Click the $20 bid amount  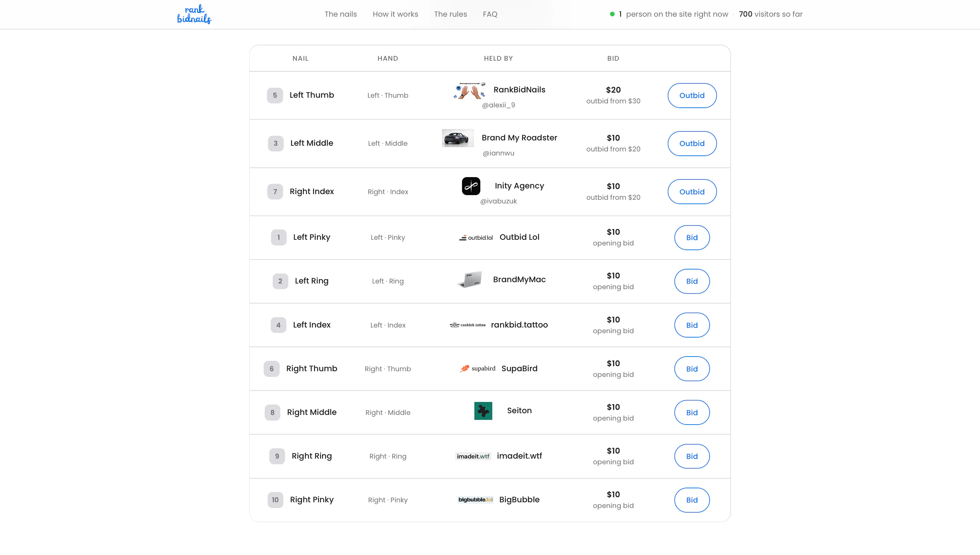point(613,90)
